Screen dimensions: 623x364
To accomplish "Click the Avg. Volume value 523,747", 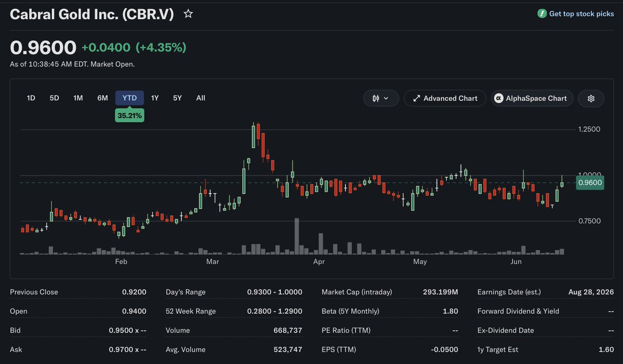I will click(288, 349).
